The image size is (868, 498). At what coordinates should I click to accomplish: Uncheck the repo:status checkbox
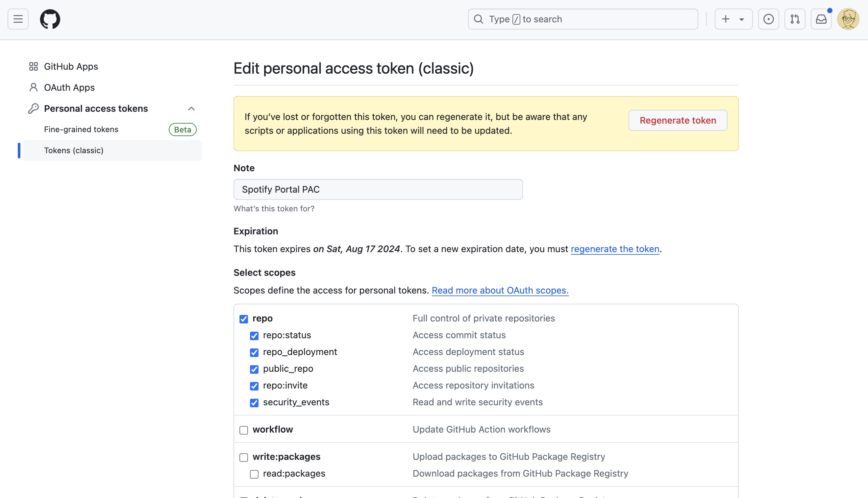click(254, 336)
